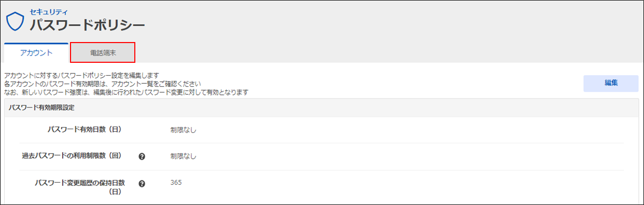Click the アカウントに対するパスワードポリシー設定 description line

tap(81, 75)
